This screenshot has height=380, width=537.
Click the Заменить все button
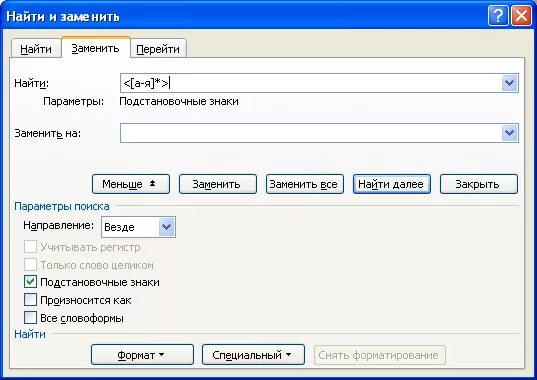pyautogui.click(x=305, y=184)
